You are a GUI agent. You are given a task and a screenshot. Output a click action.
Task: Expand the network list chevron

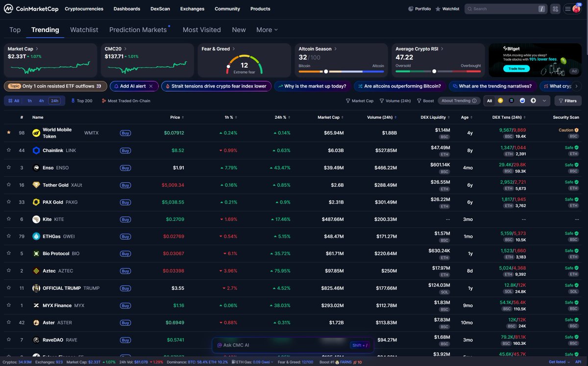pos(545,101)
